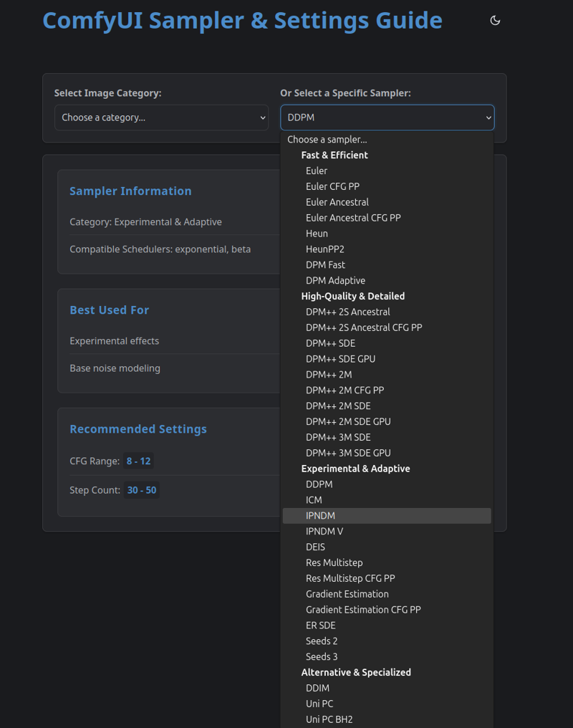Click the Compatible Schedulers line
Image resolution: width=573 pixels, height=728 pixels.
[160, 249]
